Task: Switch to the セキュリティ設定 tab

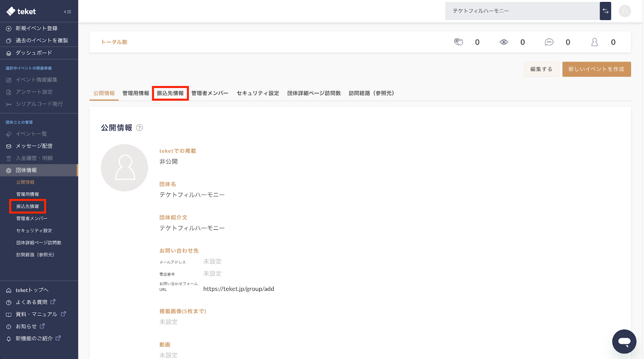Action: (258, 93)
